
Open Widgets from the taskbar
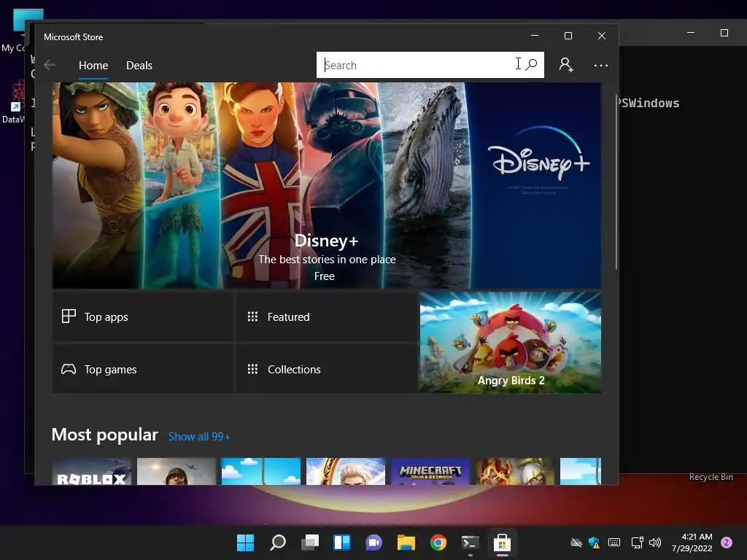pyautogui.click(x=342, y=542)
